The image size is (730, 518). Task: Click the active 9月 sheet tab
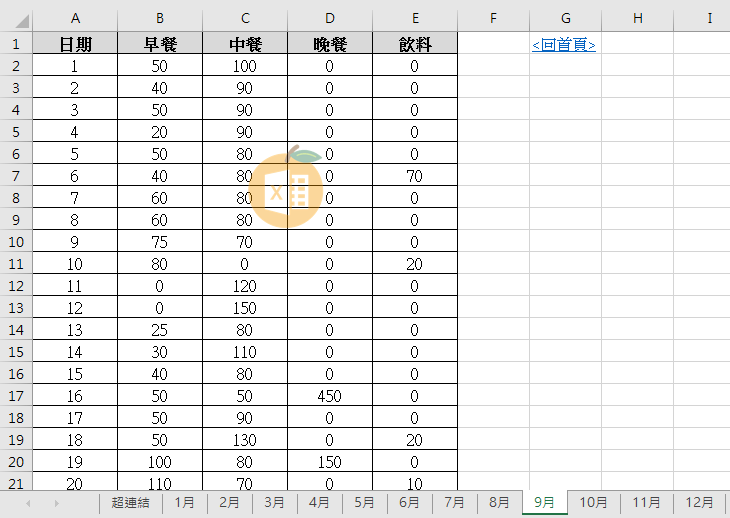(x=545, y=502)
